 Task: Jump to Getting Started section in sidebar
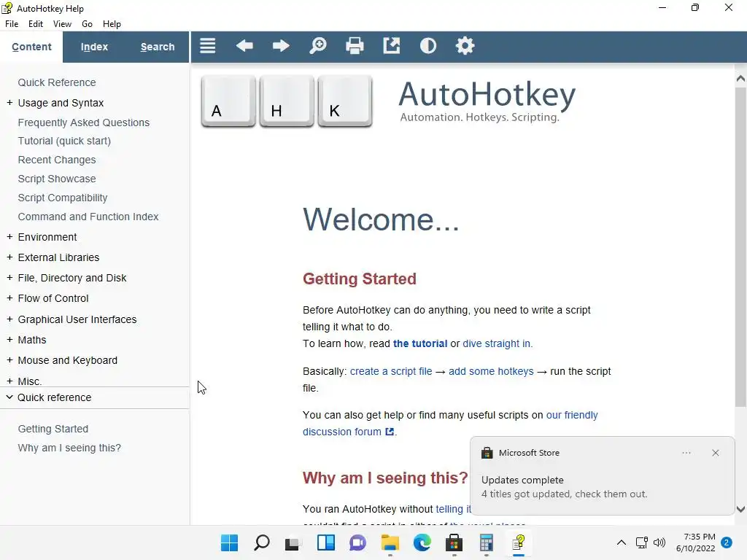pos(53,429)
